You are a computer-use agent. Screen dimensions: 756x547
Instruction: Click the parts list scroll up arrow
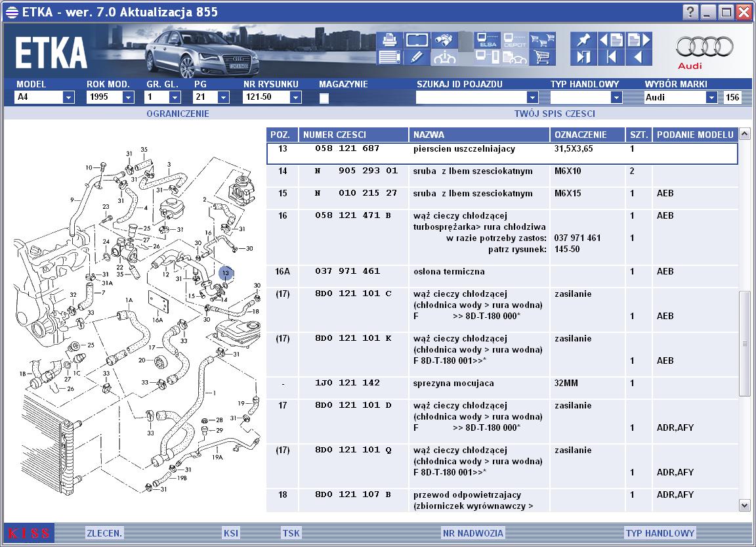(744, 133)
